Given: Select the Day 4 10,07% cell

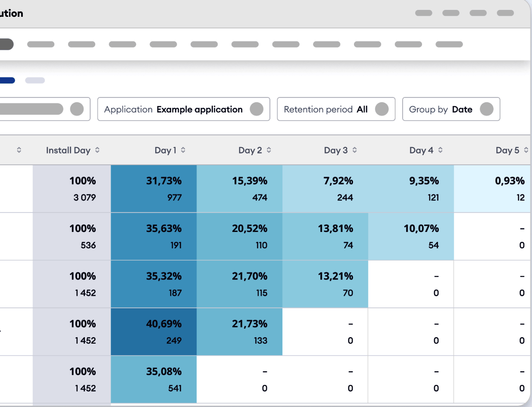Looking at the screenshot, I should coord(411,236).
